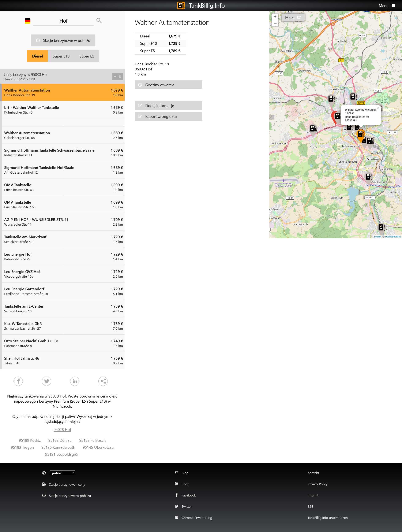Share via the Facebook circle icon

(18, 381)
